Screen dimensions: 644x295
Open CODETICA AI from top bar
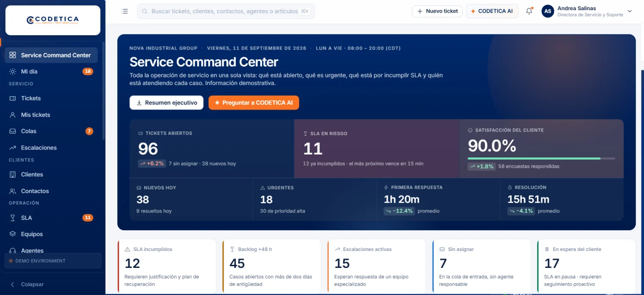point(492,11)
